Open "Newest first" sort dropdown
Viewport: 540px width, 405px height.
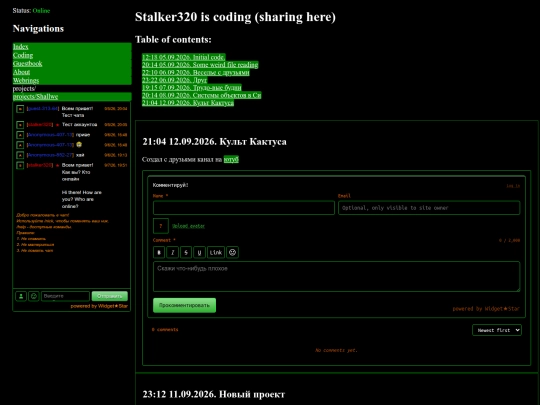(497, 330)
